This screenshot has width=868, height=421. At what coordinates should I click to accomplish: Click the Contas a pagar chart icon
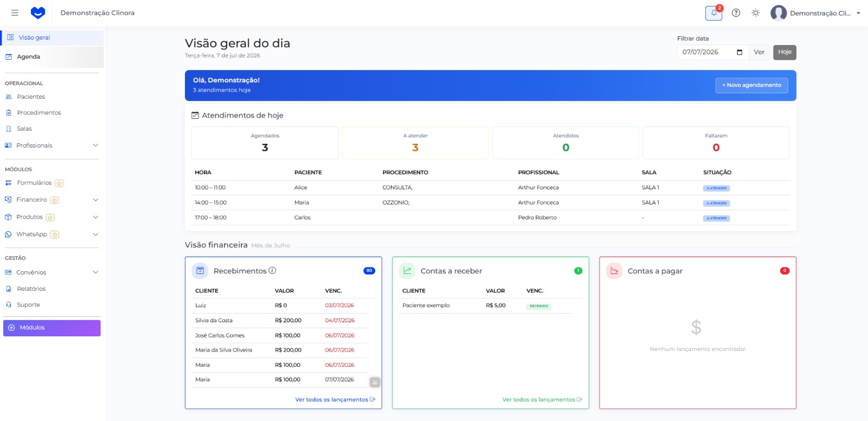click(614, 271)
